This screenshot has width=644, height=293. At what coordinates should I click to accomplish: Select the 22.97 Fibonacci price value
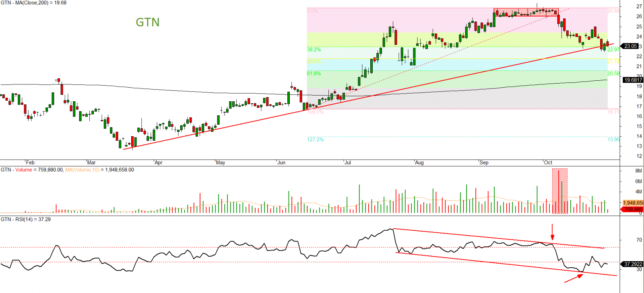tap(613, 49)
